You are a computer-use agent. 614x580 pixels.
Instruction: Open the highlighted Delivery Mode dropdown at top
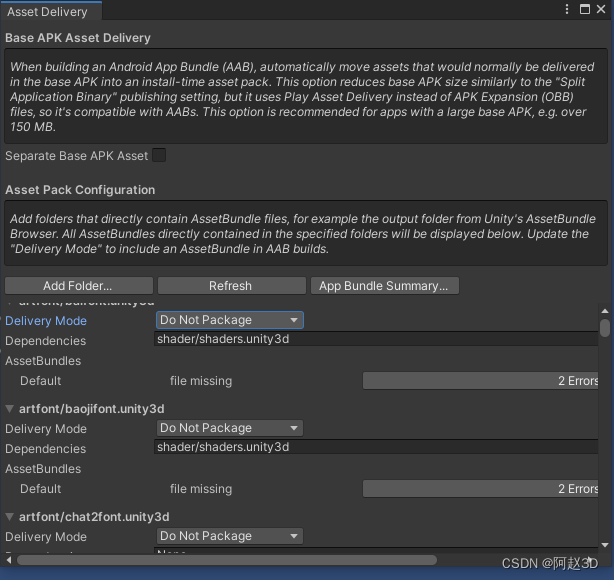229,320
